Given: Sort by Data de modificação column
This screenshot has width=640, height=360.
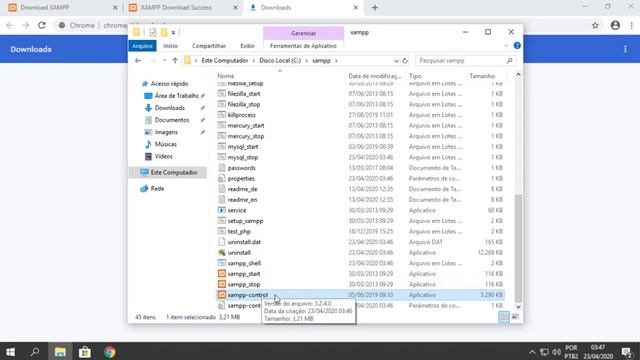Looking at the screenshot, I should tap(375, 76).
